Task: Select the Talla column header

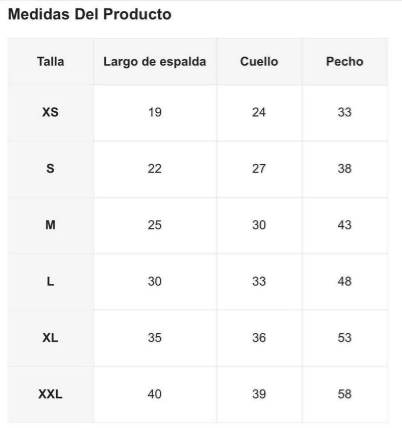Action: pyautogui.click(x=50, y=62)
